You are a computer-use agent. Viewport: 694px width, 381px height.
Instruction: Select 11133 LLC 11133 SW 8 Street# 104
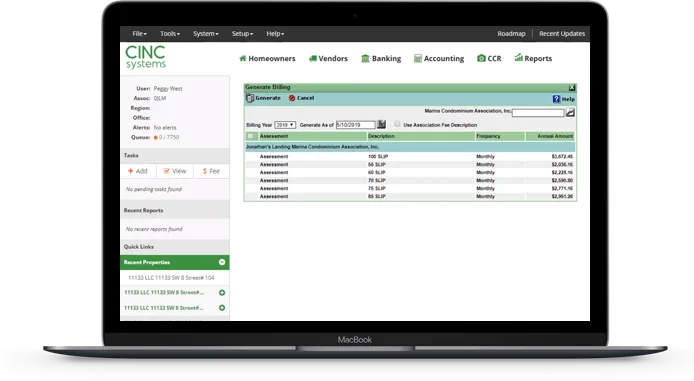click(171, 277)
